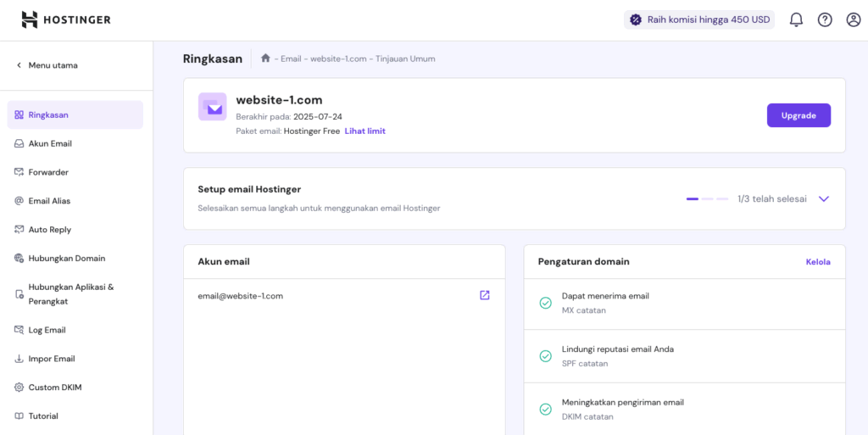Click the SPF catatan green check icon

pos(546,356)
